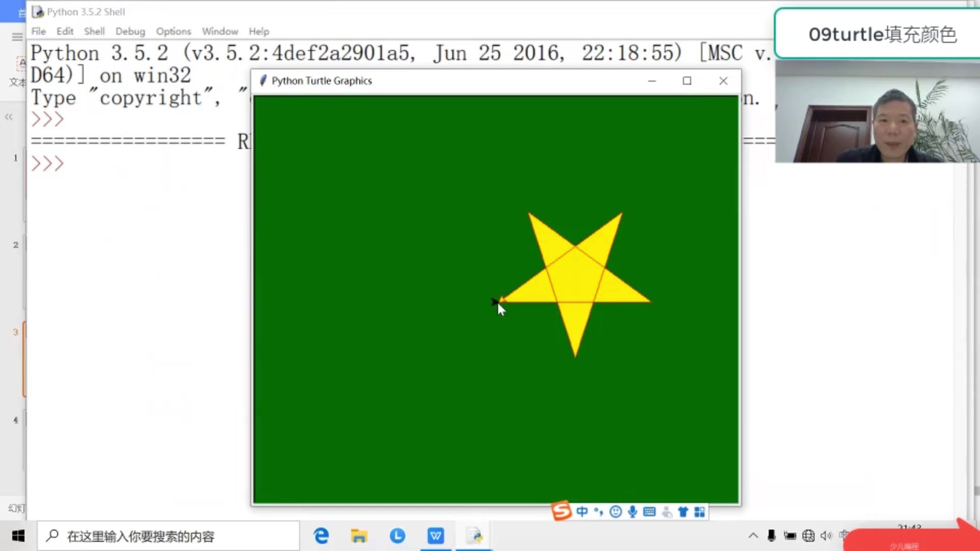Open File Explorer from the taskbar

pos(359,536)
